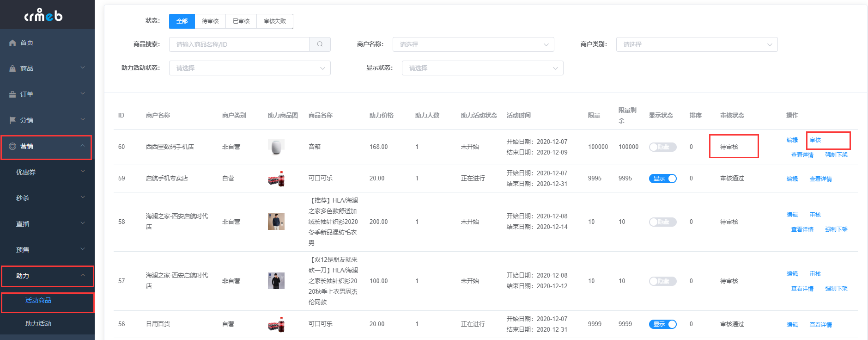Click 查看详情 link for row 59
The width and height of the screenshot is (868, 340).
[x=821, y=179]
